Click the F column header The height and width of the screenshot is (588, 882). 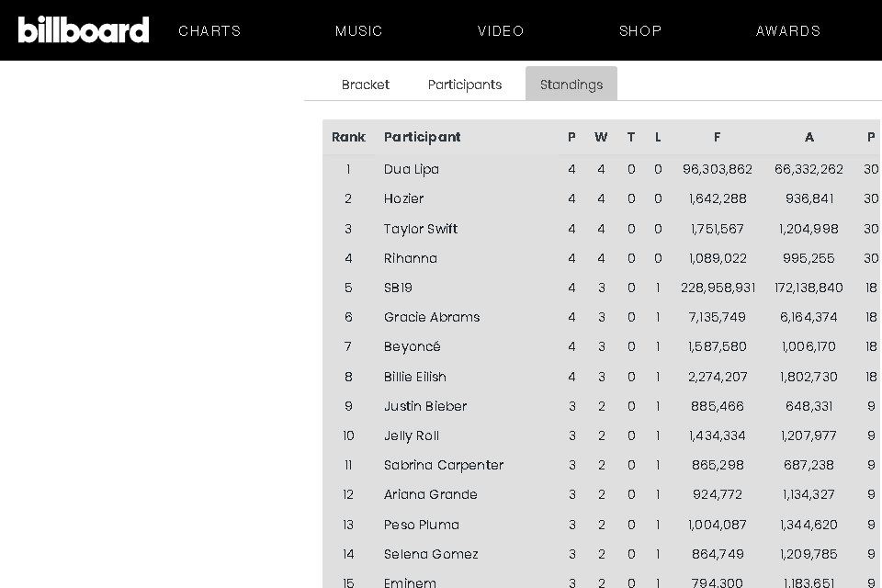pos(718,137)
